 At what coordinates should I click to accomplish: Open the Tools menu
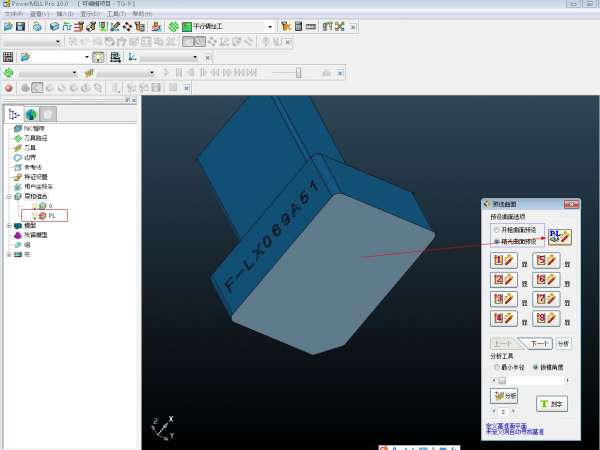(x=116, y=14)
